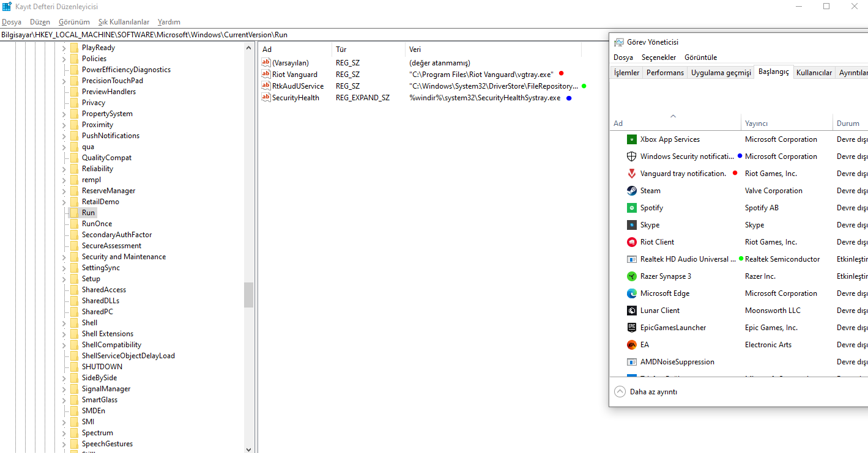Click the tree scrollbar up arrow
The width and height of the screenshot is (868, 453).
tap(248, 48)
